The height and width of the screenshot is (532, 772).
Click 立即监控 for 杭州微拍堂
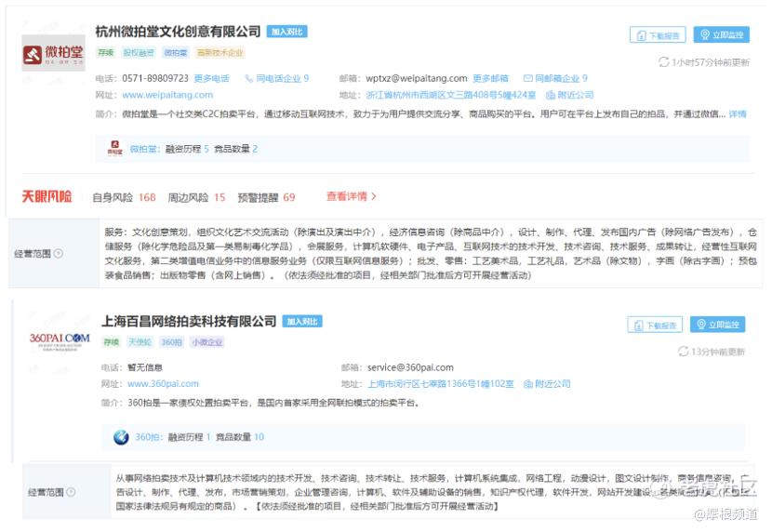[x=722, y=35]
